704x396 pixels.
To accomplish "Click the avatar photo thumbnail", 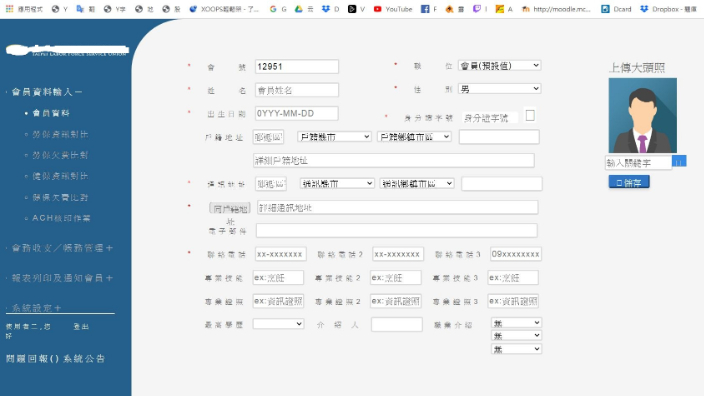I will coord(642,115).
